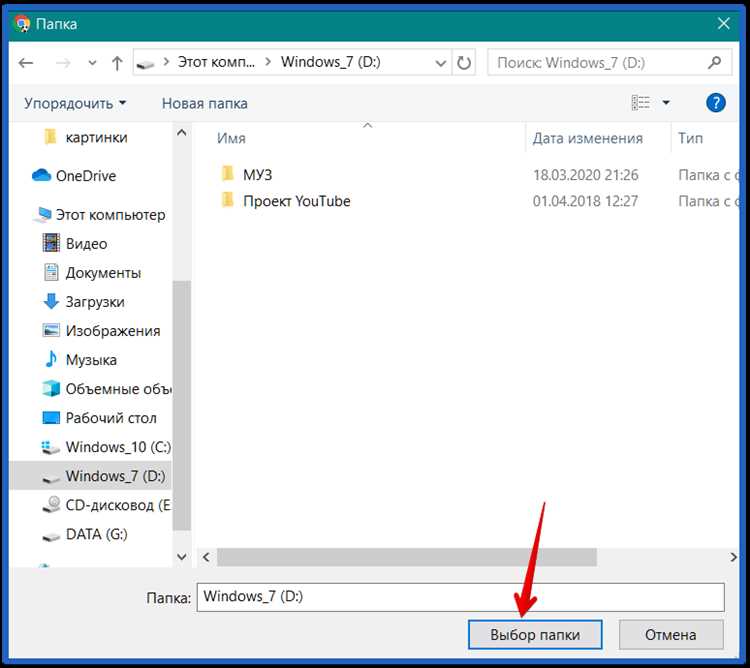Open the view options dropdown arrow
This screenshot has width=750, height=668.
667,103
